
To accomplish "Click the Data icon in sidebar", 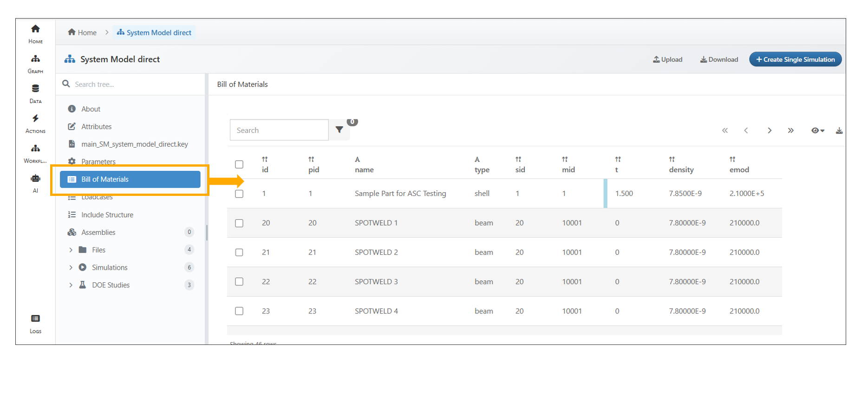I will (35, 93).
